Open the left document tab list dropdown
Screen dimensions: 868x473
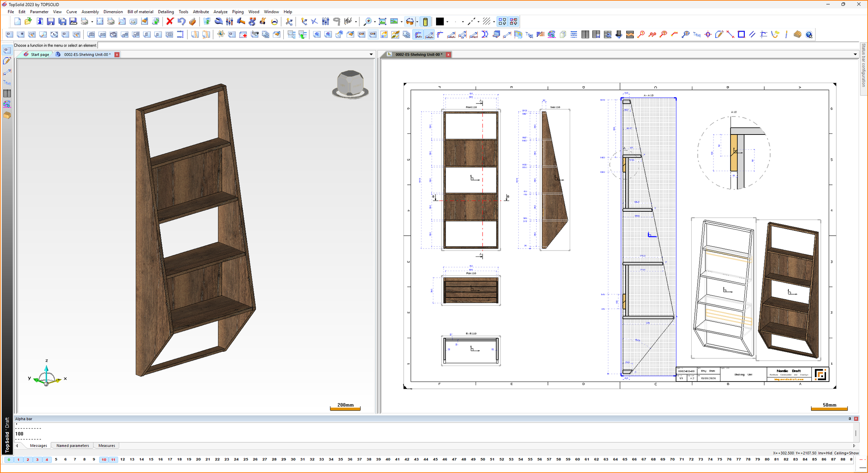[371, 55]
